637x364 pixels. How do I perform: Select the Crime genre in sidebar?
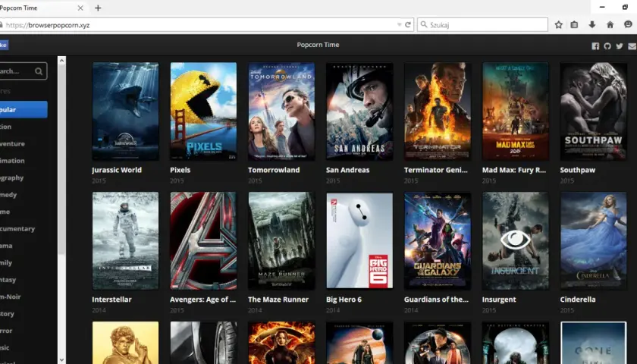tap(5, 212)
